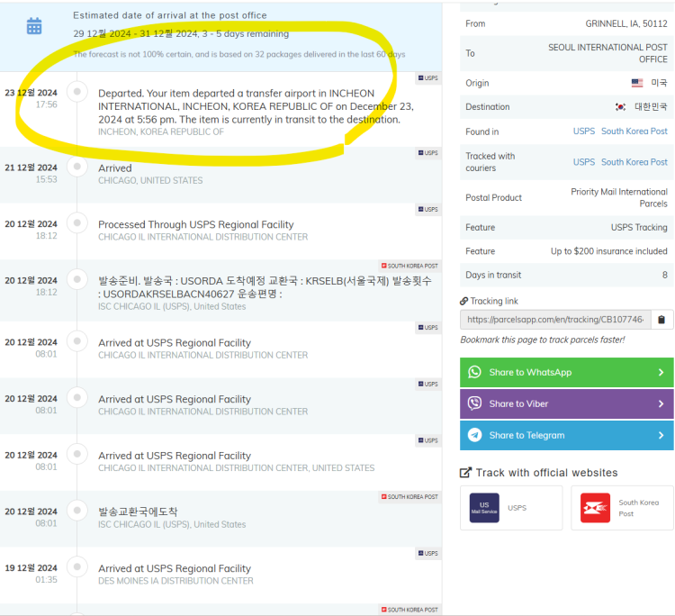Click '미국' origin country text
Image resolution: width=675 pixels, height=616 pixels.
coord(659,83)
